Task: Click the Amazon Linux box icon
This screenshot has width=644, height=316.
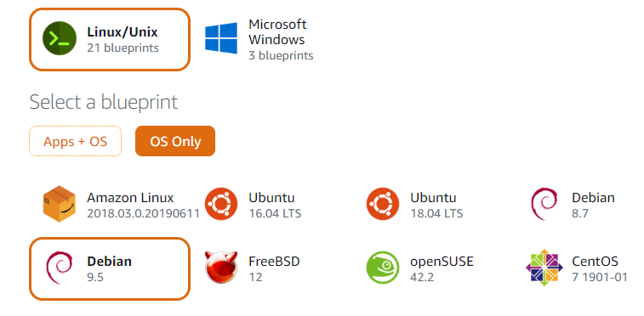Action: [x=60, y=204]
